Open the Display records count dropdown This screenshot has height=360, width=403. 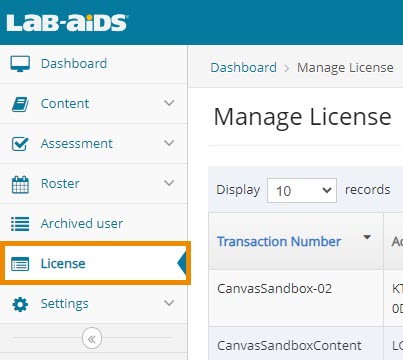[302, 190]
